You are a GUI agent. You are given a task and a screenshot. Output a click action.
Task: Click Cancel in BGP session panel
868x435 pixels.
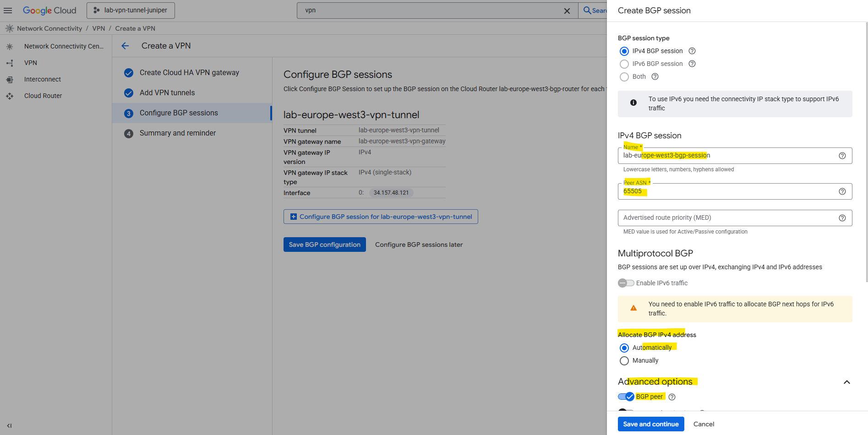[x=704, y=424]
